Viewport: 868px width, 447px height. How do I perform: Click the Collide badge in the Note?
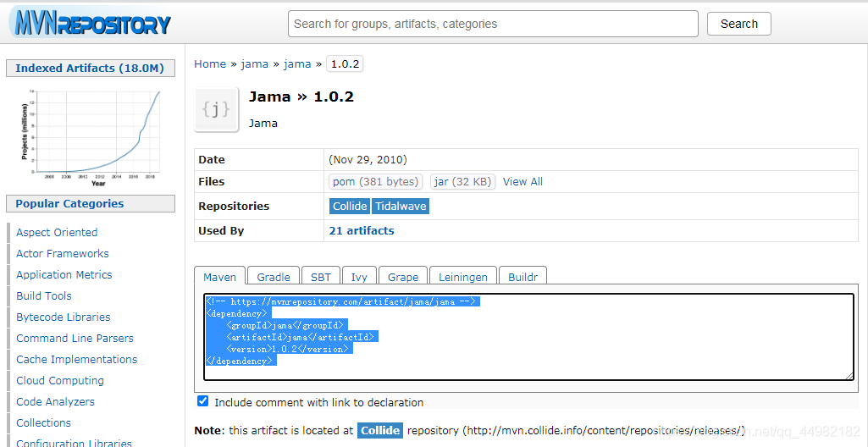click(379, 430)
